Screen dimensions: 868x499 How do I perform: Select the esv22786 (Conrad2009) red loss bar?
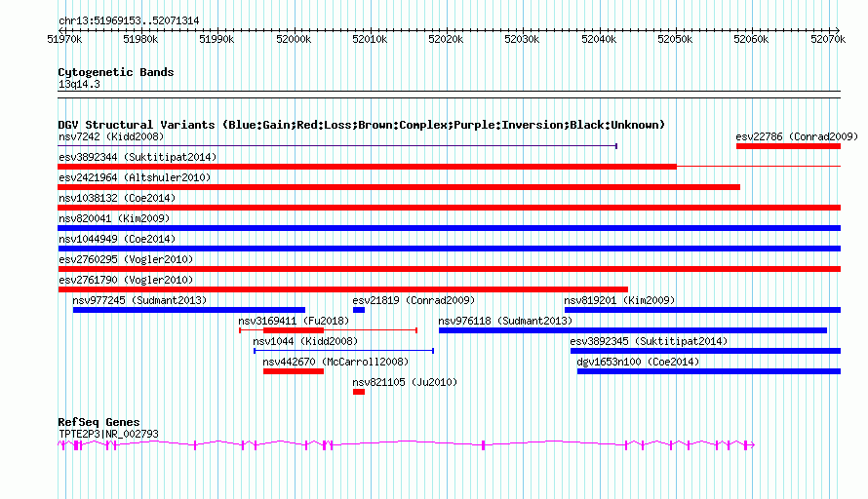coord(788,146)
